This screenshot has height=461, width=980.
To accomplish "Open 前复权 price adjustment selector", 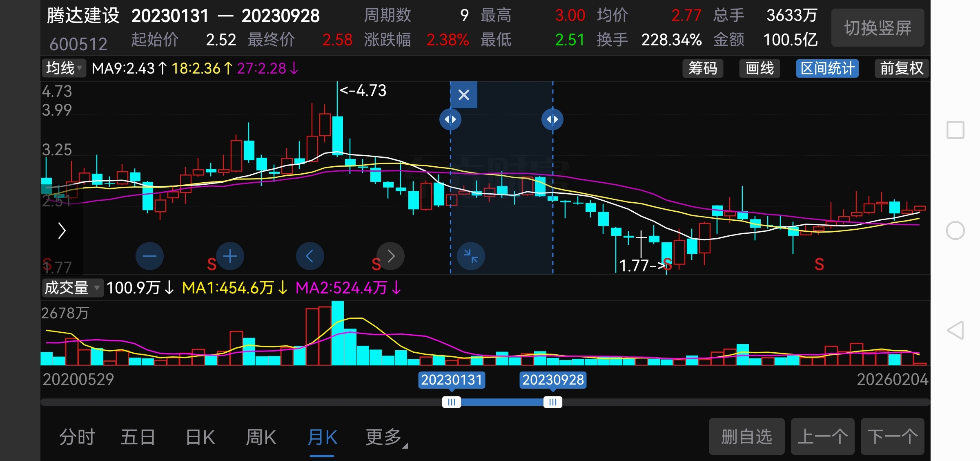I will point(901,68).
